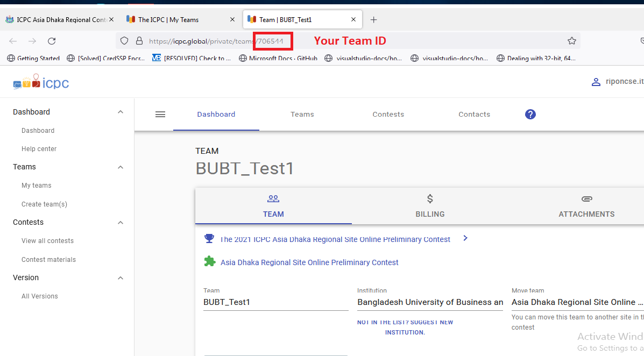
Task: Click the blue help question mark icon
Action: [530, 114]
